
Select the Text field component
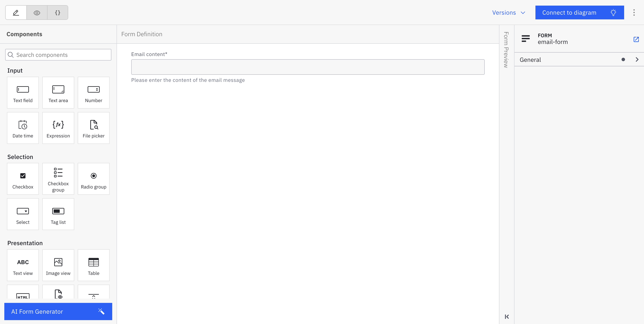(x=23, y=93)
